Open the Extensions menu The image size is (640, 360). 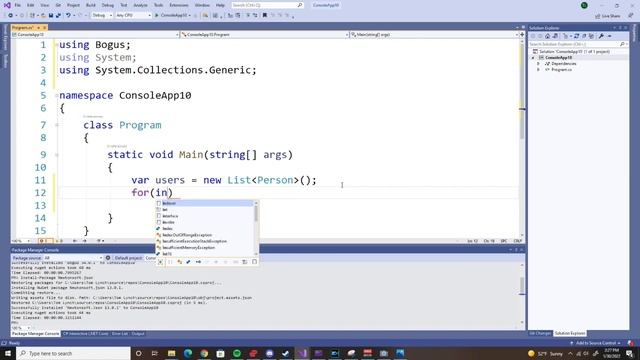pos(179,5)
